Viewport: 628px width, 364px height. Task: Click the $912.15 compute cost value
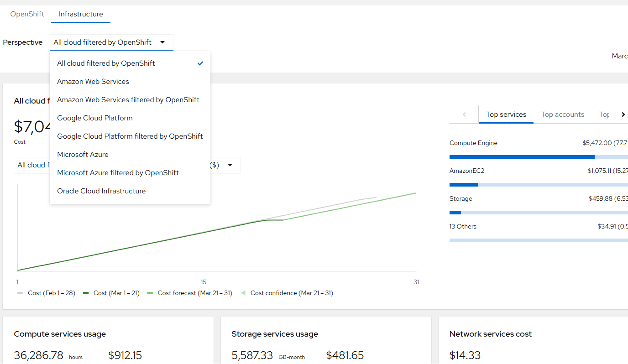tap(125, 355)
